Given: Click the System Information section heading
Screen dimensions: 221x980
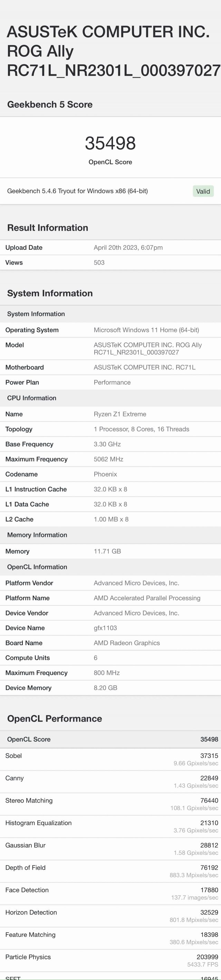Looking at the screenshot, I should [x=50, y=293].
